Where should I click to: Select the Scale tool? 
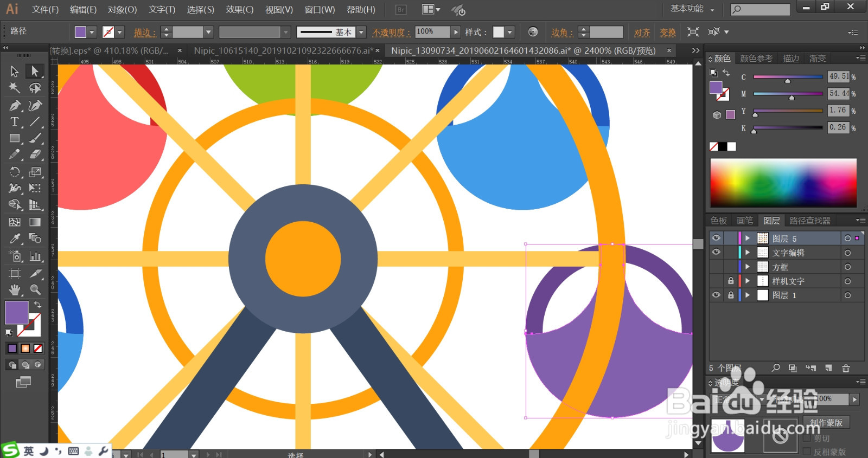(x=35, y=172)
